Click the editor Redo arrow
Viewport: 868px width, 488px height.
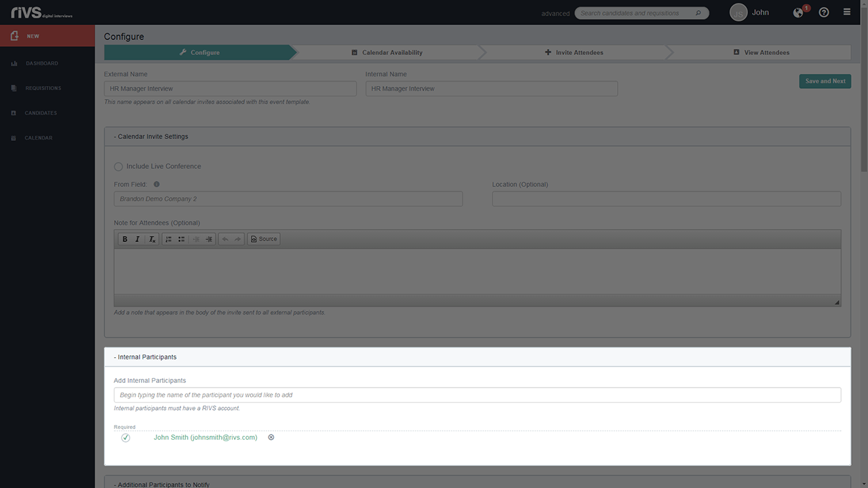pos(238,239)
